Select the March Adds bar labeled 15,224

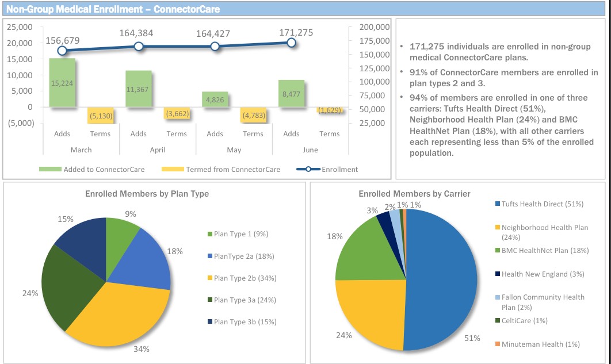(x=62, y=83)
